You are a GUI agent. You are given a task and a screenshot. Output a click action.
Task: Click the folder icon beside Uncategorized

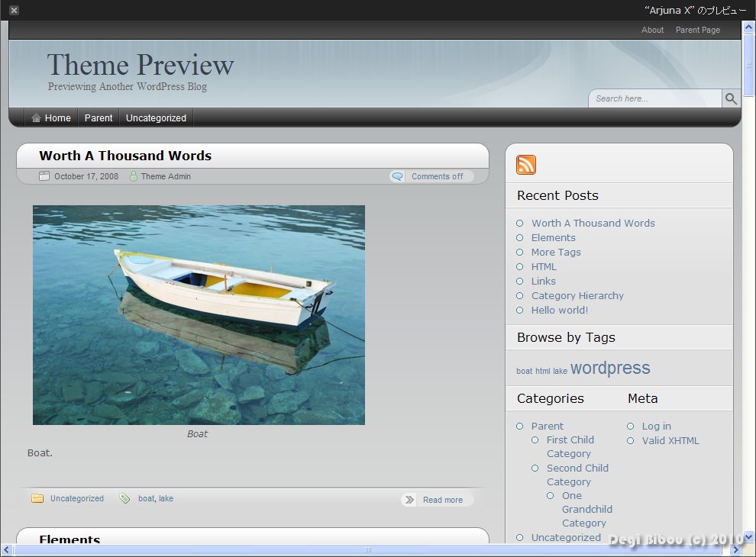point(37,498)
